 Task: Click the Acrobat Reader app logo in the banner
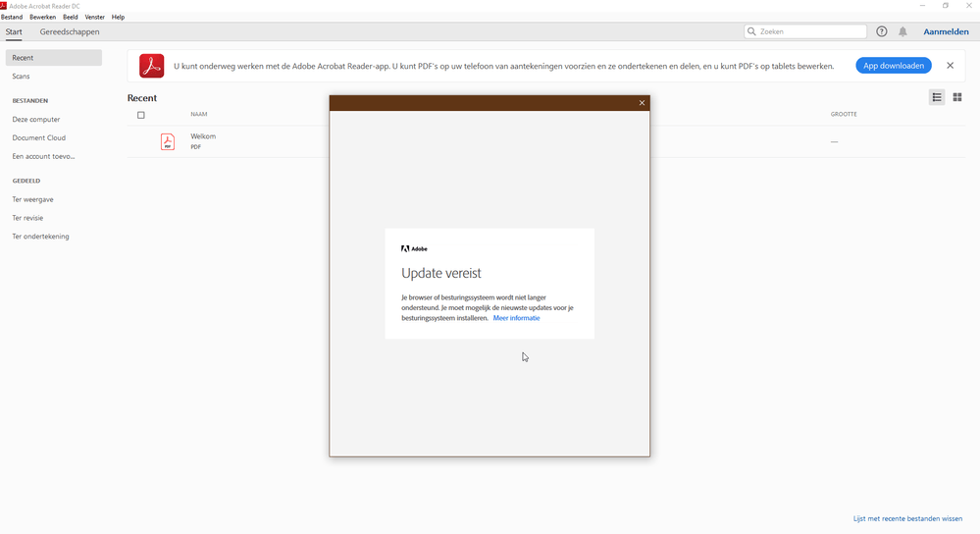point(152,66)
